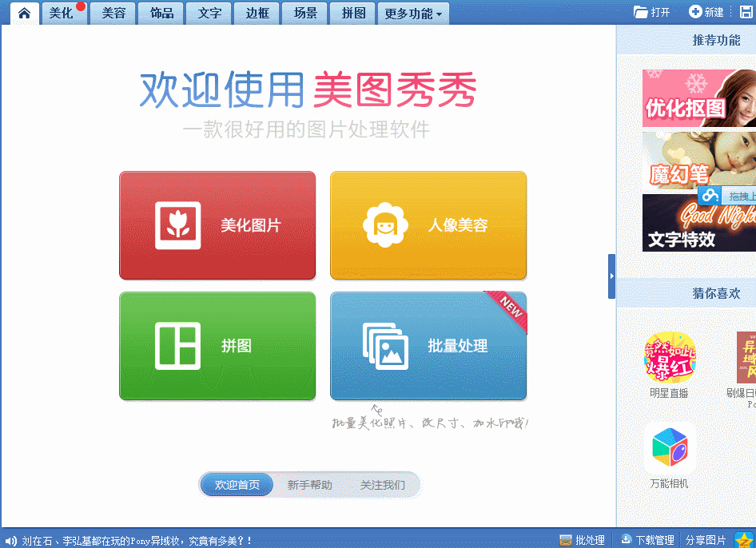
Task: Select the 新手帮助 option
Action: tap(309, 484)
